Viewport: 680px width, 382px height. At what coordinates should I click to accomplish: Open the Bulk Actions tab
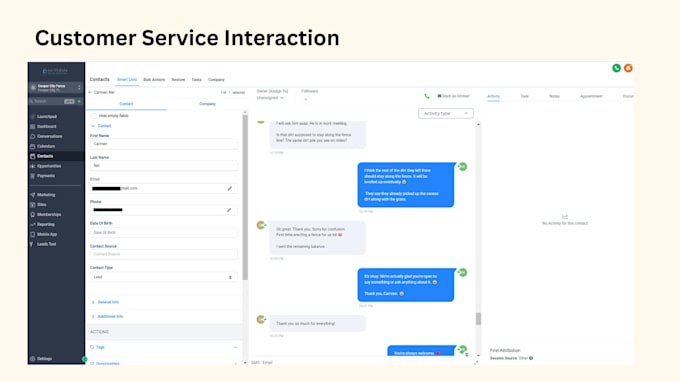154,80
